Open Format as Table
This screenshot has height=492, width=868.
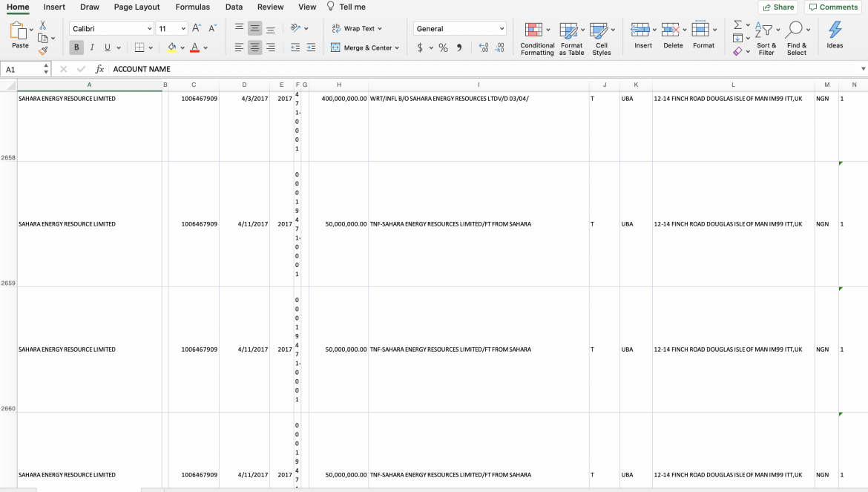571,39
